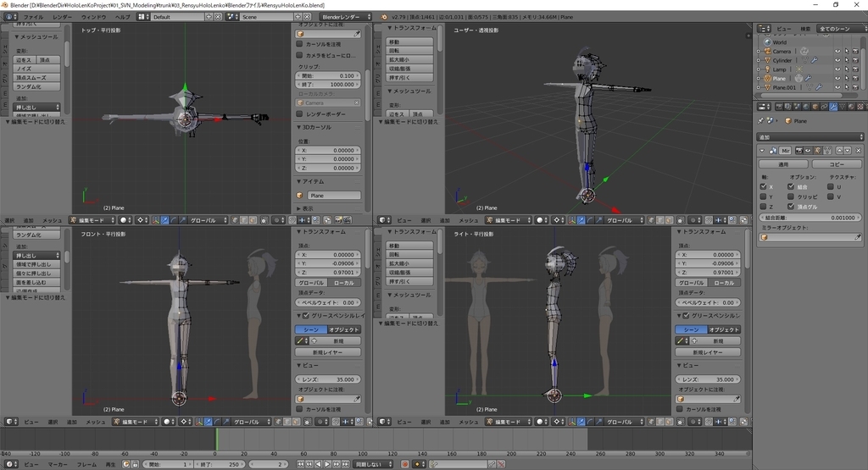Open the constraints chain tab in properties

pyautogui.click(x=824, y=107)
